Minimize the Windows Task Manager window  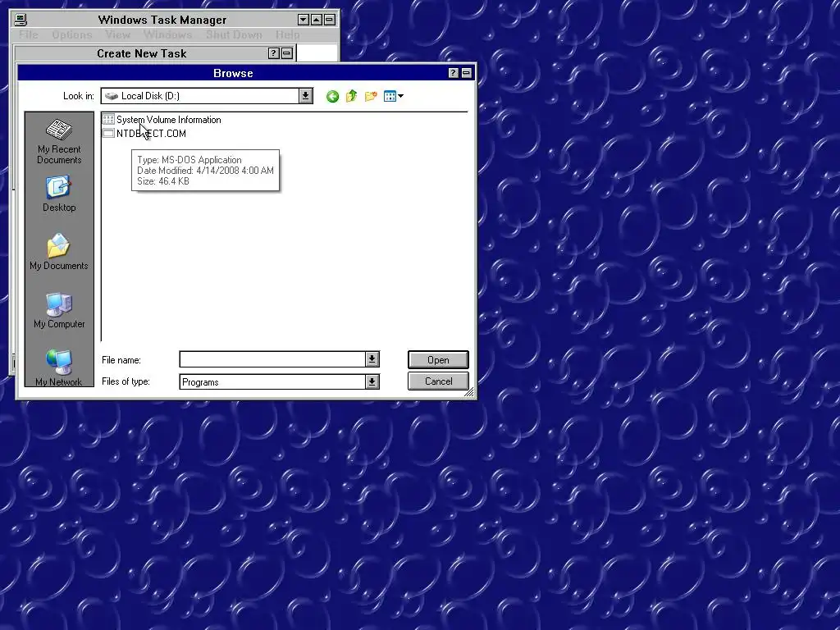point(304,20)
